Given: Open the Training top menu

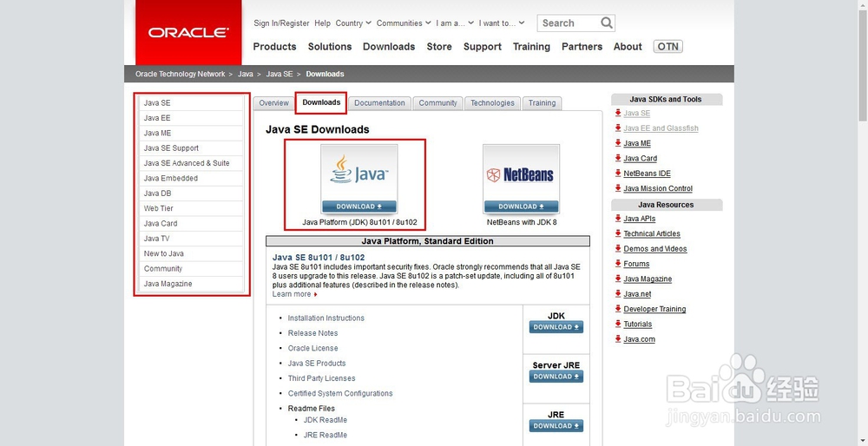Looking at the screenshot, I should (x=531, y=47).
